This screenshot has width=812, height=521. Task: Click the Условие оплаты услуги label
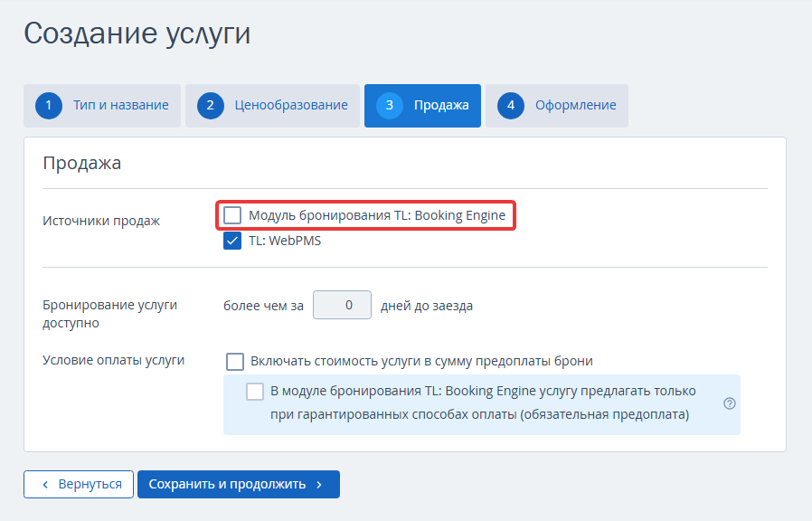(x=113, y=360)
